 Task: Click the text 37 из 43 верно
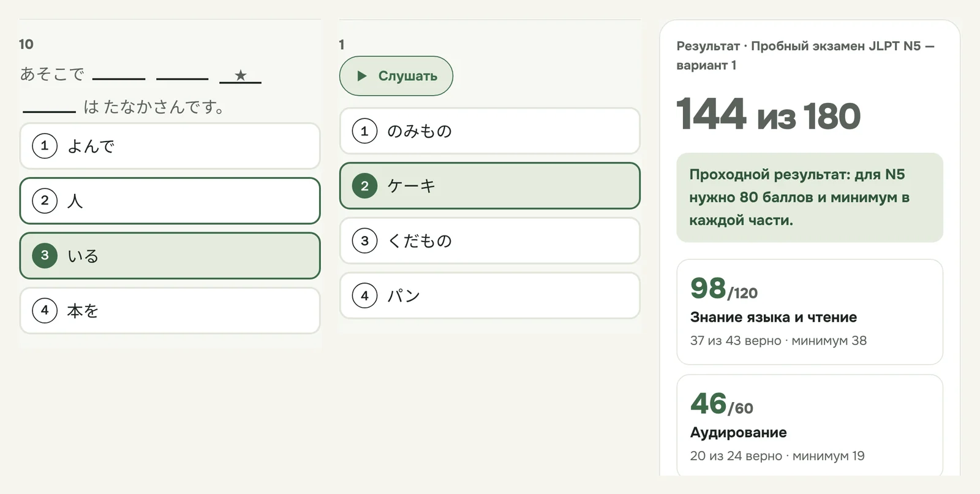click(736, 341)
